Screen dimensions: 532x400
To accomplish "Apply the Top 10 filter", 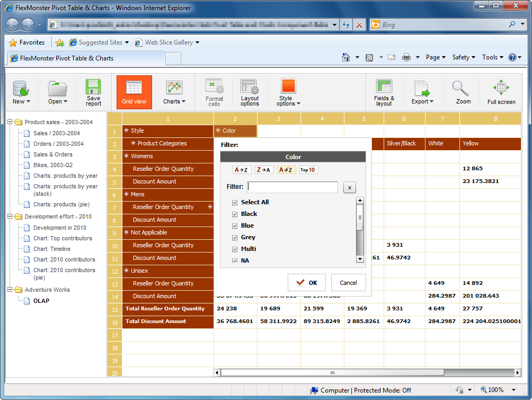I will [x=308, y=170].
